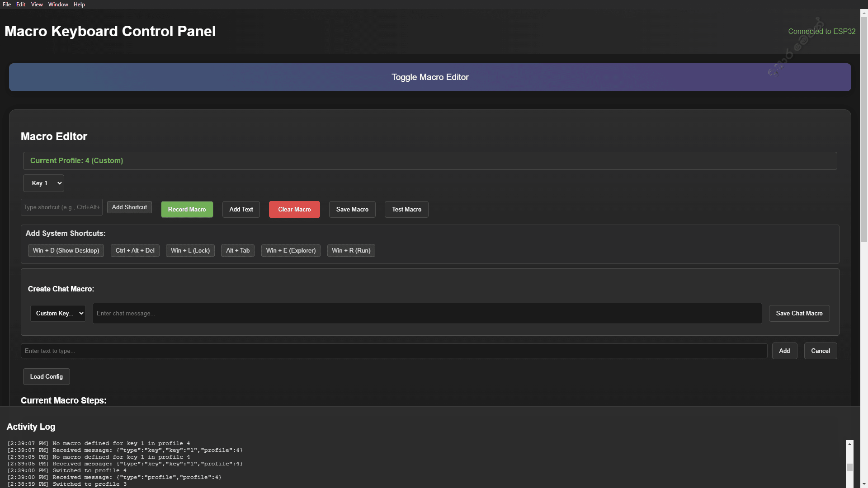Viewport: 868px width, 488px height.
Task: Open the File menu
Action: coord(7,4)
